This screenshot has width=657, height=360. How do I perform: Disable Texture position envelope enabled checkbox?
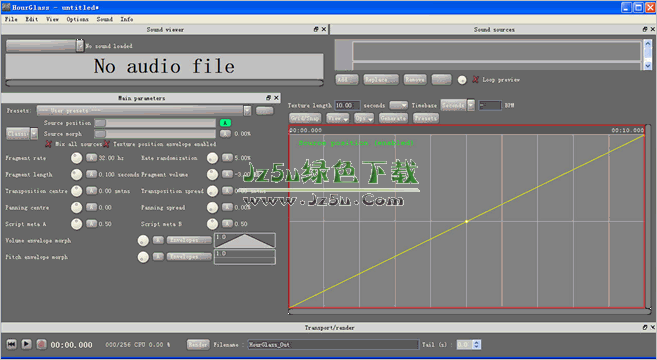coord(107,144)
